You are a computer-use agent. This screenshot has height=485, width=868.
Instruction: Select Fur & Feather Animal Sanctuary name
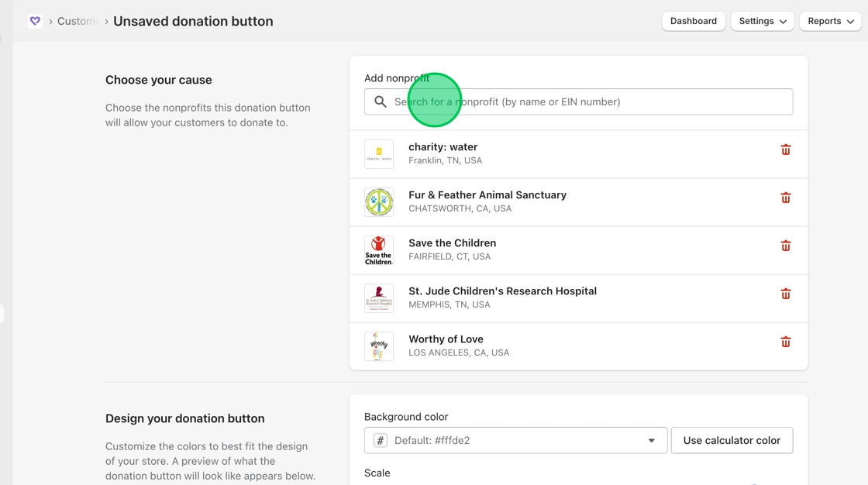click(x=487, y=195)
